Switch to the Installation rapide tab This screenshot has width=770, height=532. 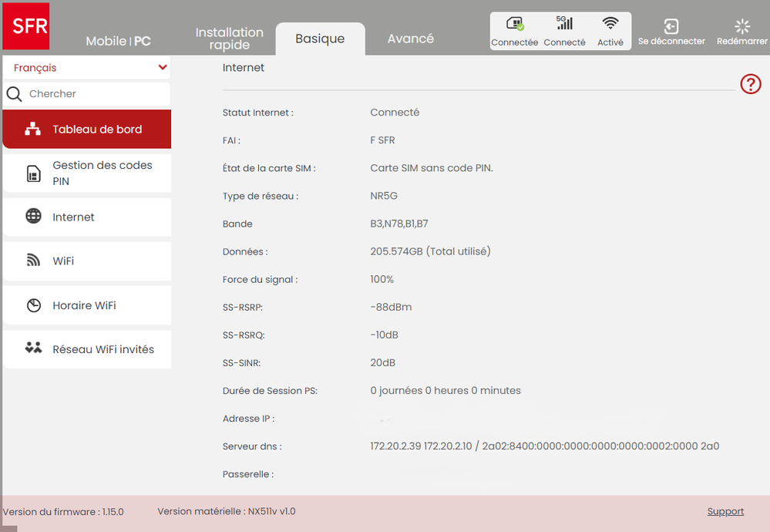pyautogui.click(x=229, y=39)
